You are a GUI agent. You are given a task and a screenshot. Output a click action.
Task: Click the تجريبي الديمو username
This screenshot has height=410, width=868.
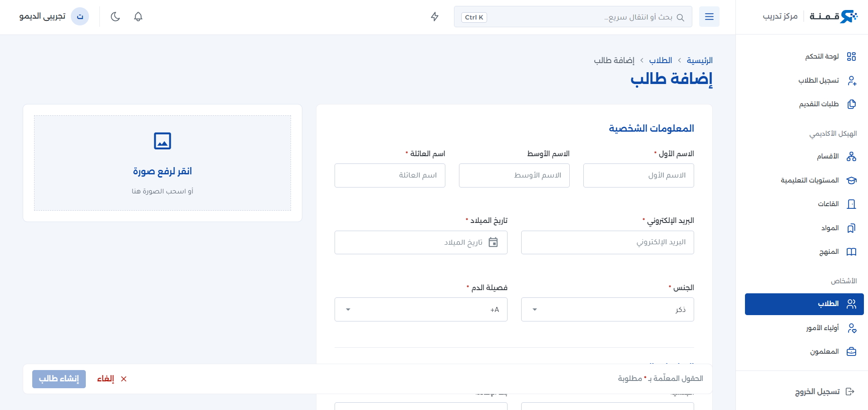pyautogui.click(x=42, y=17)
